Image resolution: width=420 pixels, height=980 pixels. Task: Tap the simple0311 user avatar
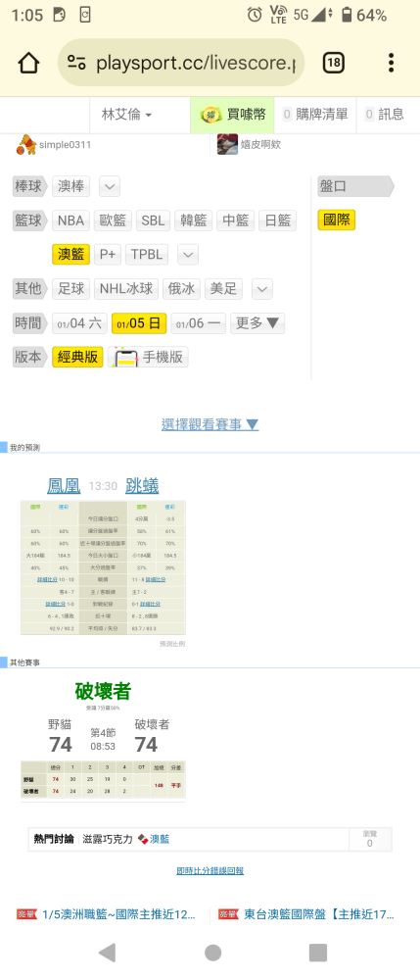point(26,144)
